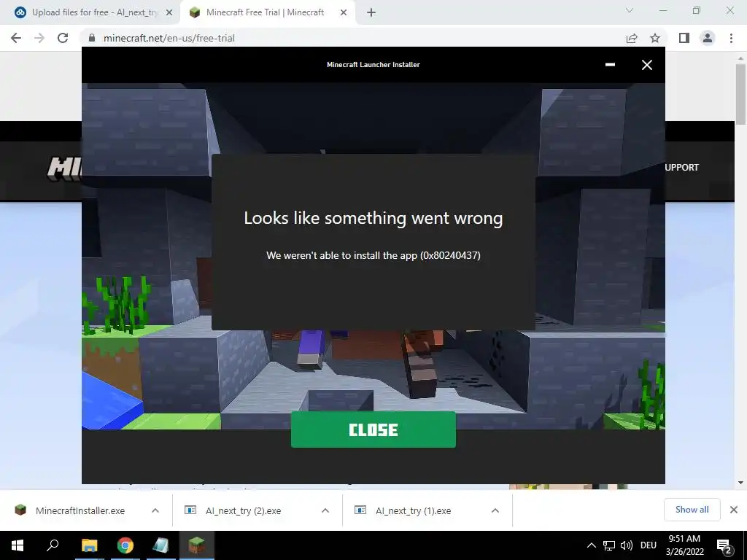Open Google Chrome from the taskbar
747x560 pixels.
125,545
